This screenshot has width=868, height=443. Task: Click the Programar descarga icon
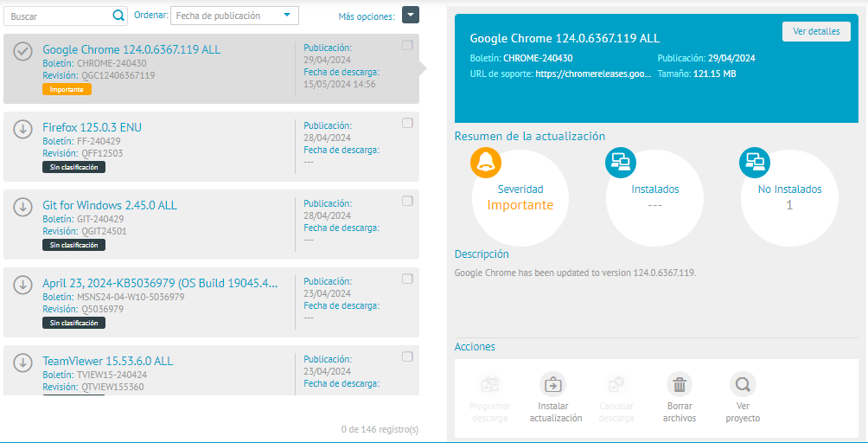coord(490,385)
